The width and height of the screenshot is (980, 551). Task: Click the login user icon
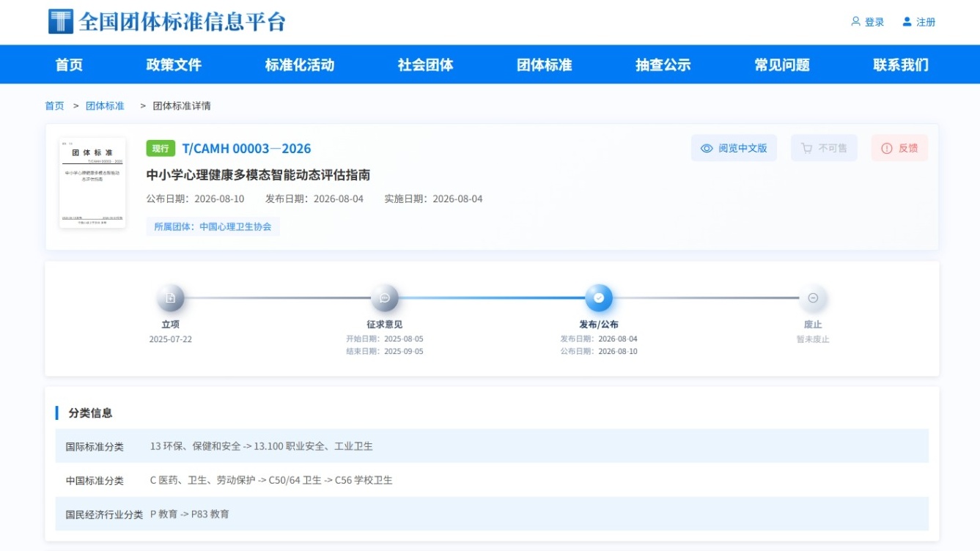855,22
